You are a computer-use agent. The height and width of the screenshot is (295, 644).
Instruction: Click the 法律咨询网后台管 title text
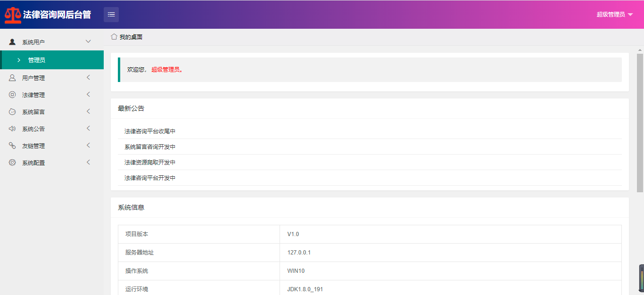[57, 15]
